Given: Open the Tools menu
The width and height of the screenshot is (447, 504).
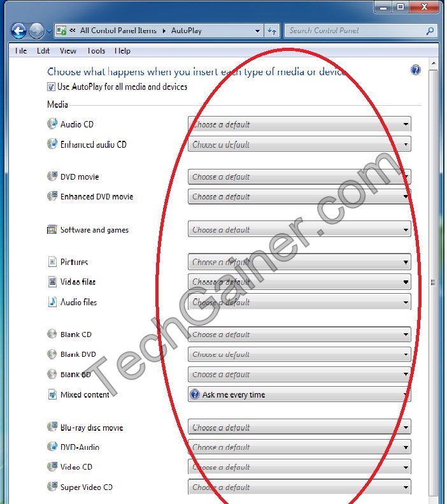Looking at the screenshot, I should (96, 51).
